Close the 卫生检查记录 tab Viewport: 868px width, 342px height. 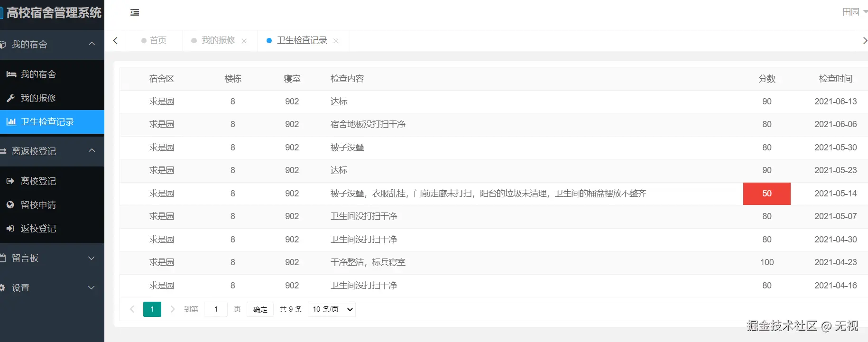click(336, 41)
